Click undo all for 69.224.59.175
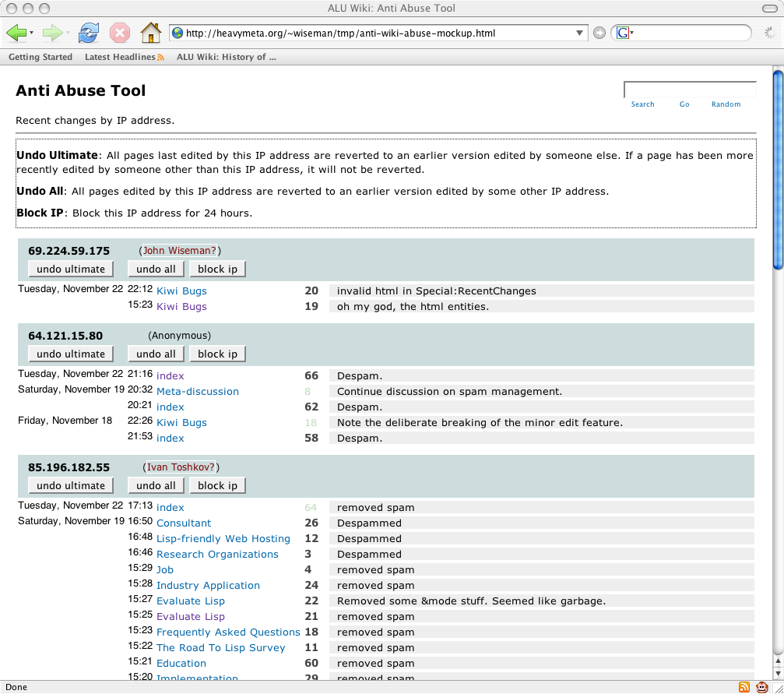The width and height of the screenshot is (784, 694). click(x=156, y=269)
